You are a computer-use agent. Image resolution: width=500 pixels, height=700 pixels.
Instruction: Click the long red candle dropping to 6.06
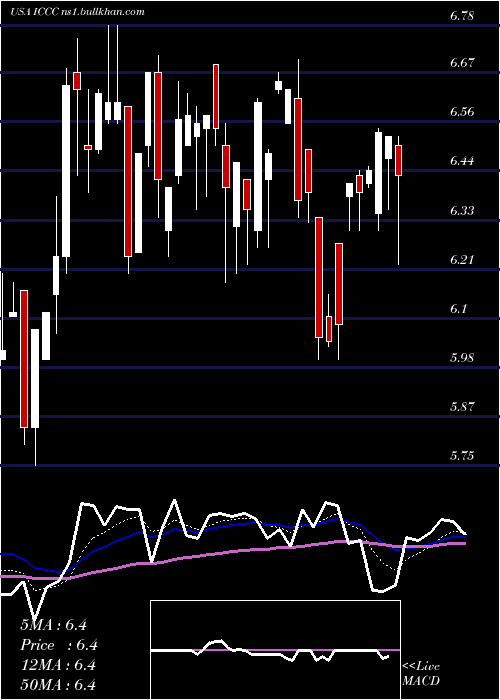319,277
